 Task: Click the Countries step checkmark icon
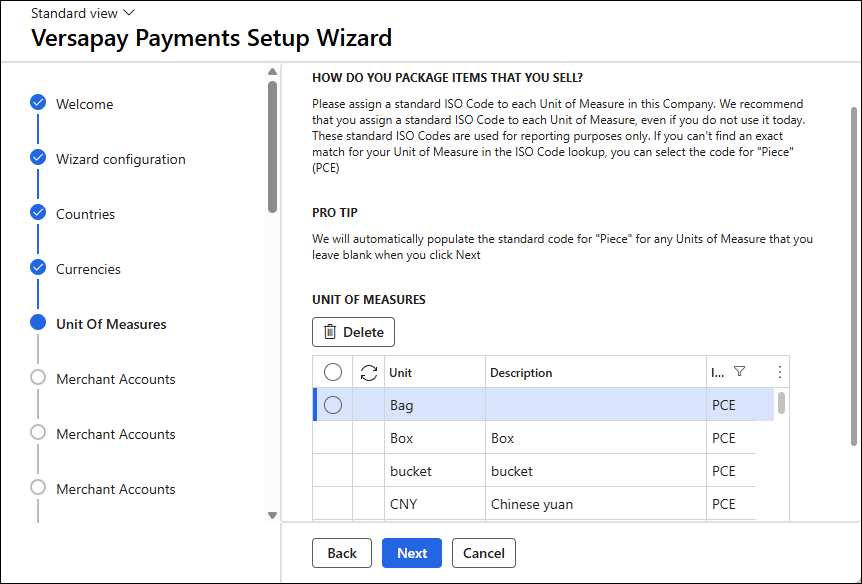(38, 212)
